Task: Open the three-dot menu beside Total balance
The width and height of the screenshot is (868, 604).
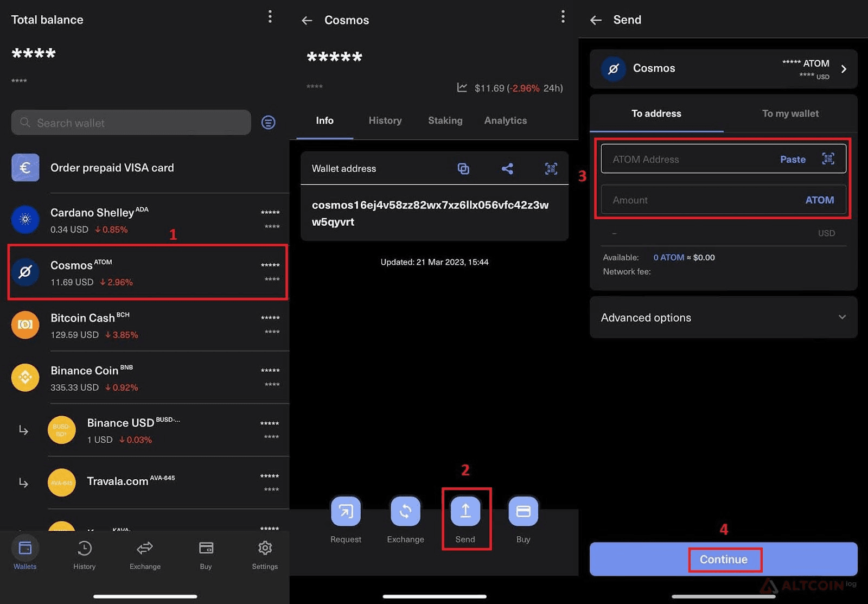Action: point(270,17)
